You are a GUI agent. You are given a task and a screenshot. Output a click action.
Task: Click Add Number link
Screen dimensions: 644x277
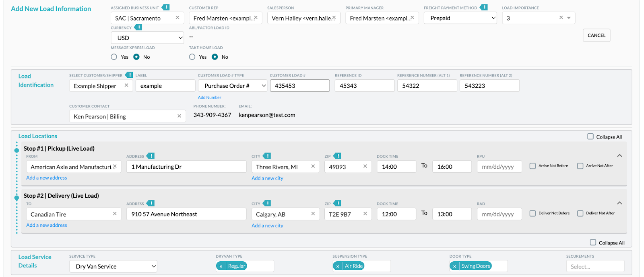click(209, 97)
